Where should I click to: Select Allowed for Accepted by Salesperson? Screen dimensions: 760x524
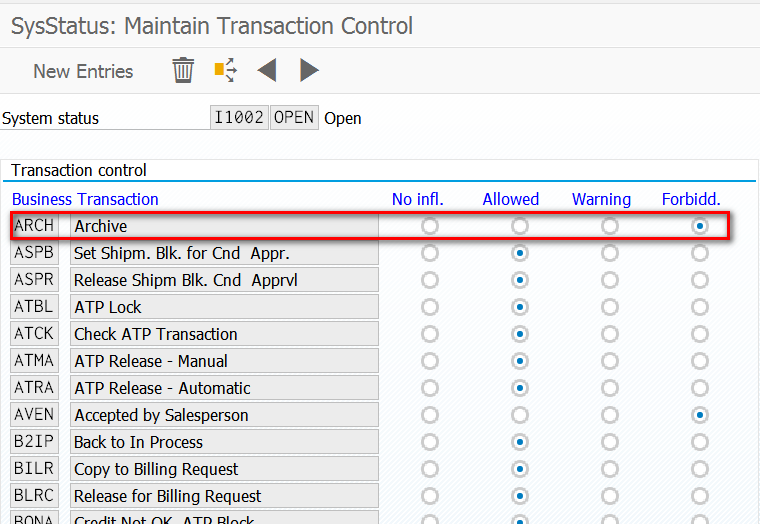[520, 415]
